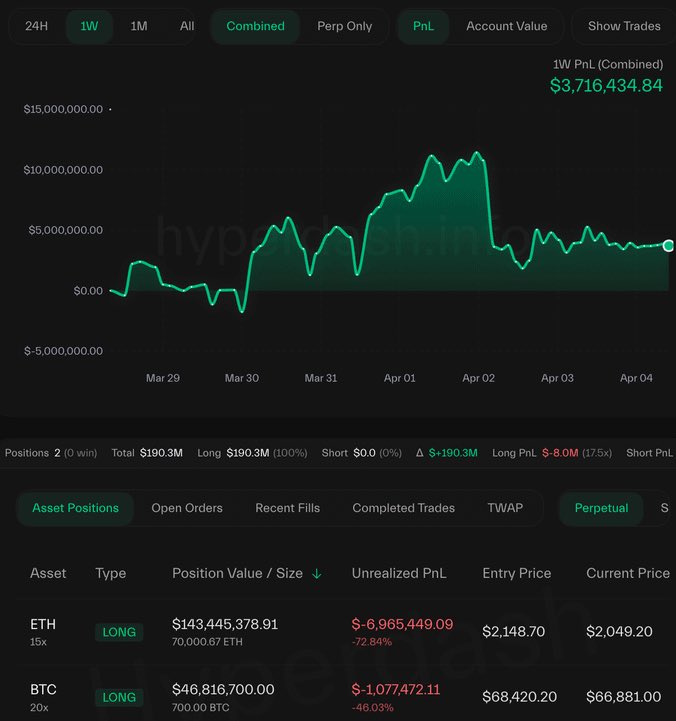The width and height of the screenshot is (676, 721).
Task: Click the BTC -46.03% return text
Action: click(372, 707)
